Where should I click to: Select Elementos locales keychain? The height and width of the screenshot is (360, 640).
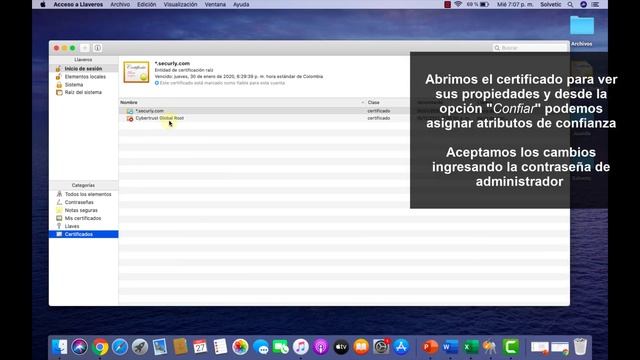click(x=83, y=77)
